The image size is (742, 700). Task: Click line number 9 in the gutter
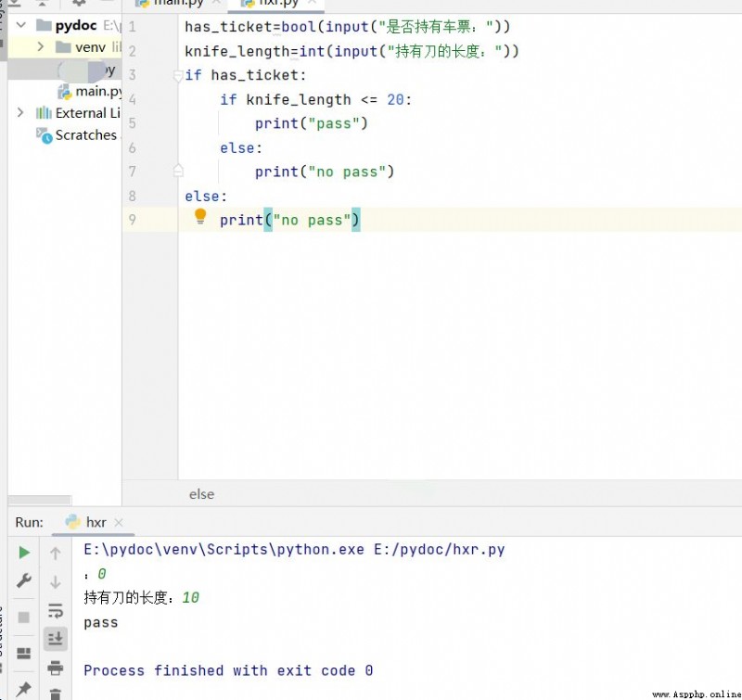click(132, 220)
